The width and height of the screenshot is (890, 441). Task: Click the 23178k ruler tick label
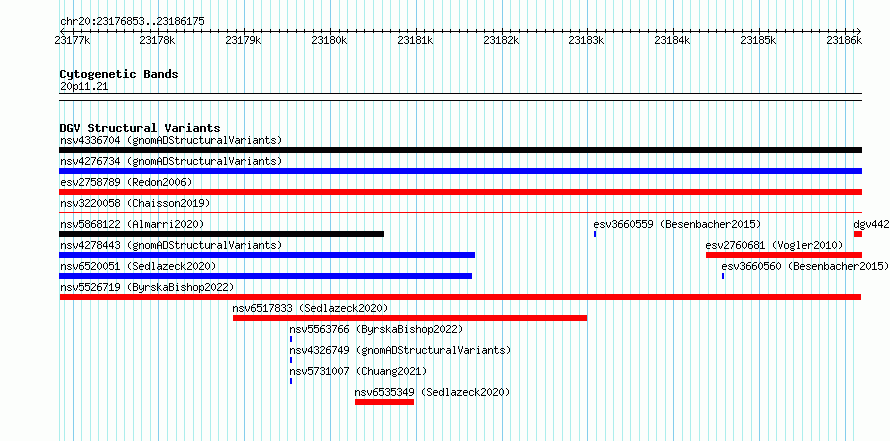click(x=158, y=40)
